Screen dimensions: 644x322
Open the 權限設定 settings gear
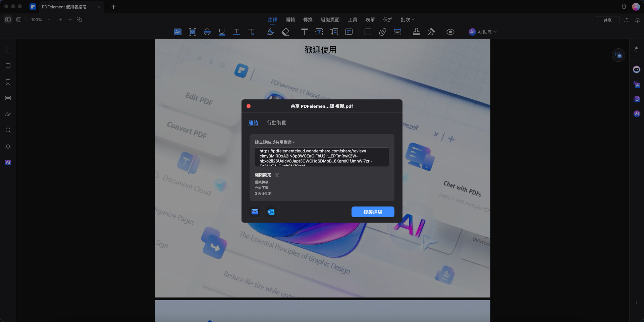pos(277,175)
